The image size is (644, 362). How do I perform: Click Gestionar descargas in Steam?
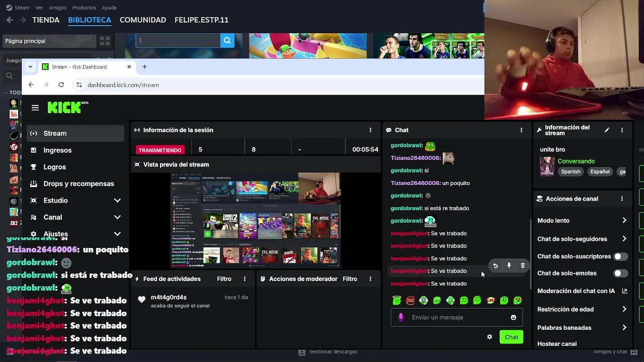(328, 351)
